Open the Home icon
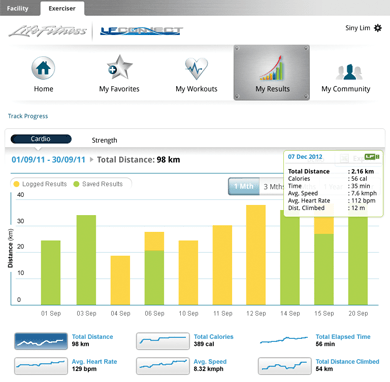Image resolution: width=390 pixels, height=382 pixels. coord(43,68)
